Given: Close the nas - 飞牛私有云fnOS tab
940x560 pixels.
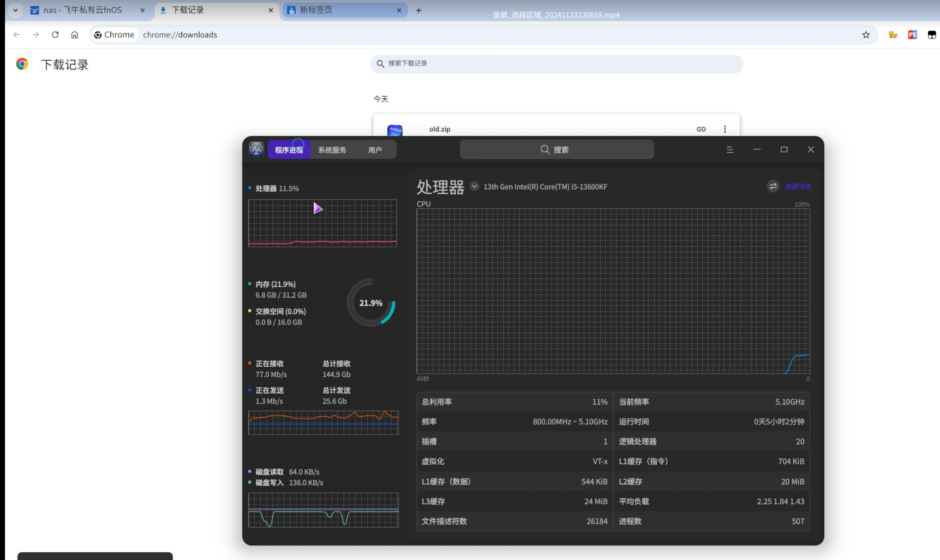Looking at the screenshot, I should [142, 10].
